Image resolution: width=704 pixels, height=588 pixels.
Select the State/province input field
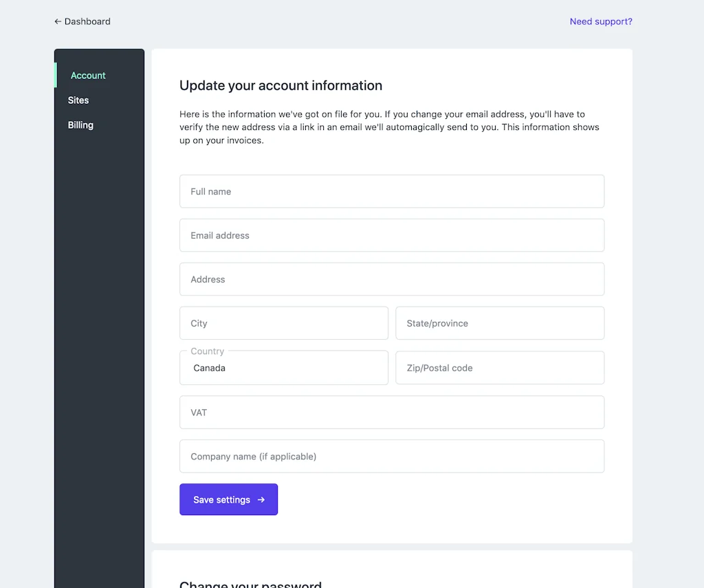click(x=500, y=323)
